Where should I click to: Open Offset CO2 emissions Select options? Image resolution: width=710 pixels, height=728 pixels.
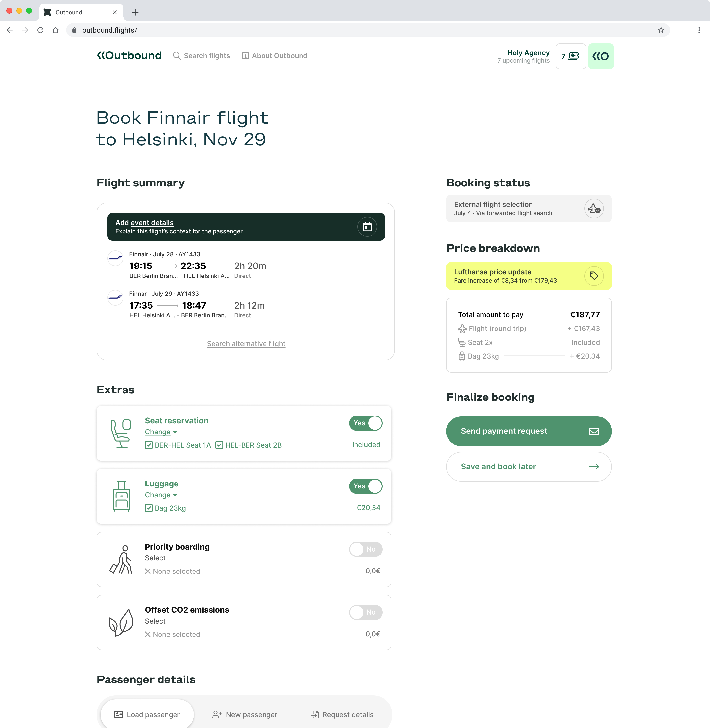pos(155,621)
